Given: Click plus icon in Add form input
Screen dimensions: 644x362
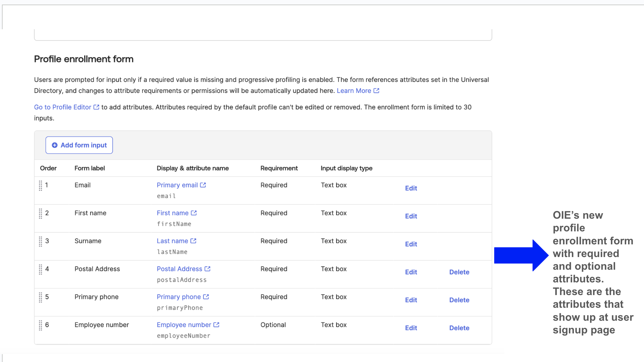Looking at the screenshot, I should tap(55, 145).
